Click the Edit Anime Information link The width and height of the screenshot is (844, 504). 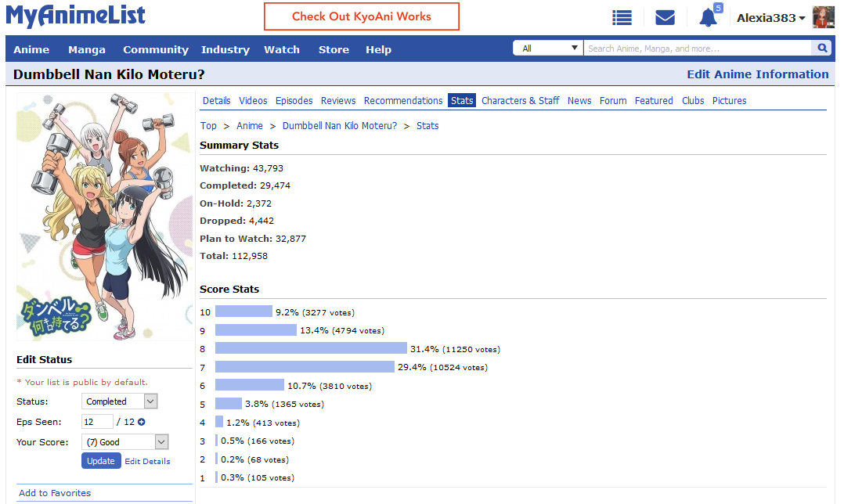point(757,74)
